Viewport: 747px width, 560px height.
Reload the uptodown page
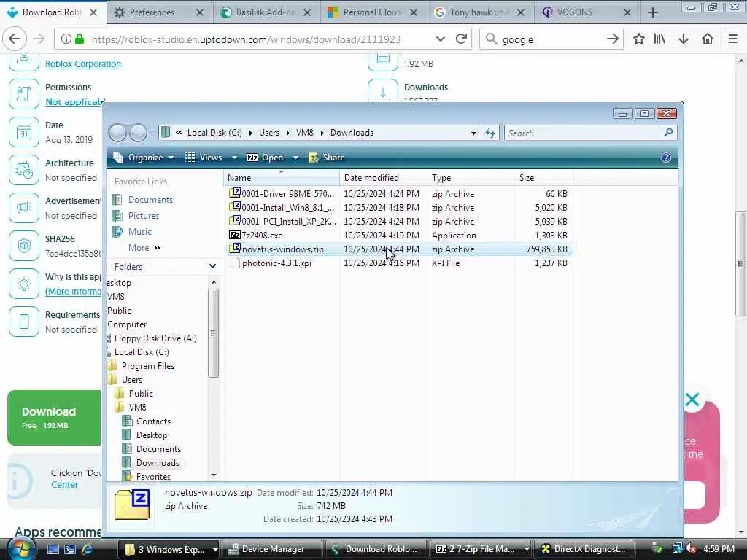tap(461, 39)
